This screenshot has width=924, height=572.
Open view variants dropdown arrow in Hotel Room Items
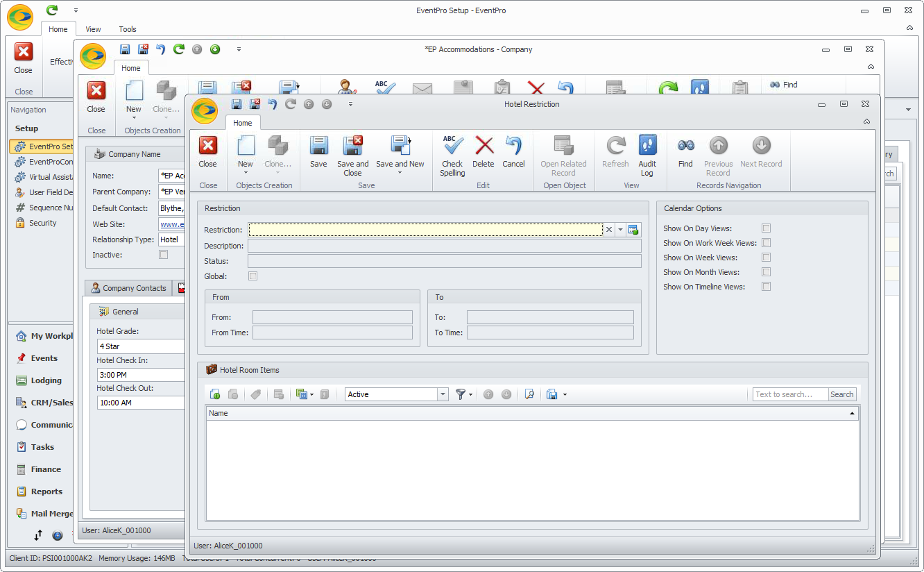312,395
